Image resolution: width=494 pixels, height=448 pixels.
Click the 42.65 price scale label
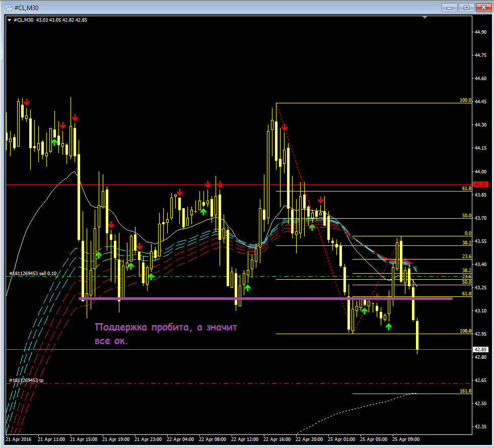[x=480, y=380]
